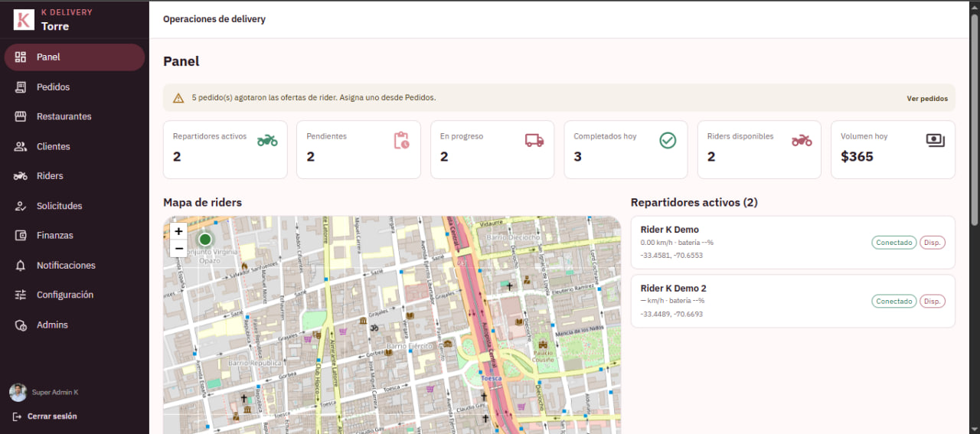Screen dimensions: 980x434
Task: Click Conectado badge for Rider K Demo 2
Action: [894, 302]
